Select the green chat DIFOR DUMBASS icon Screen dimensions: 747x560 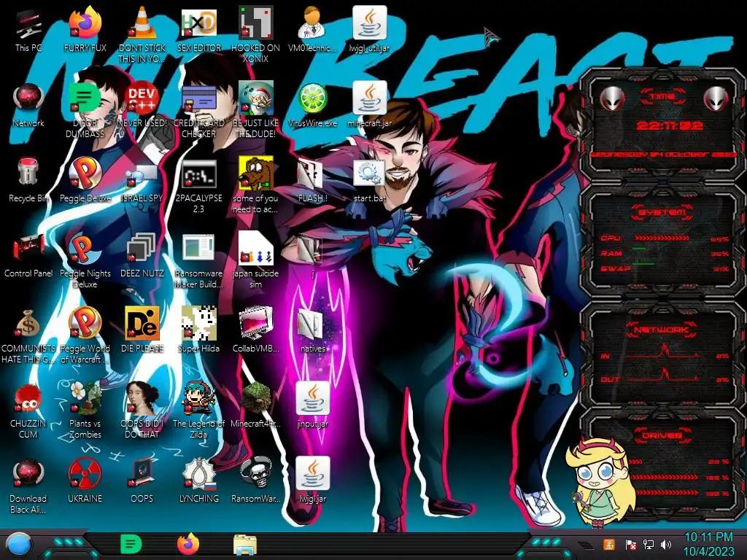coord(85,99)
